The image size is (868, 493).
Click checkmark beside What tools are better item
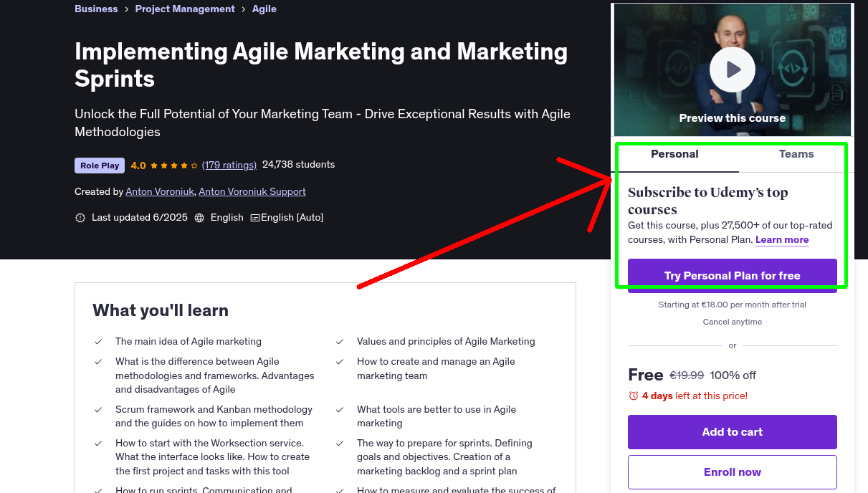[x=340, y=410]
